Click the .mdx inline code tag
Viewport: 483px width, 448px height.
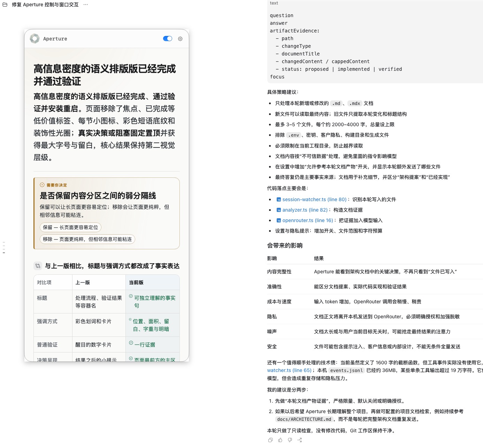coord(355,104)
